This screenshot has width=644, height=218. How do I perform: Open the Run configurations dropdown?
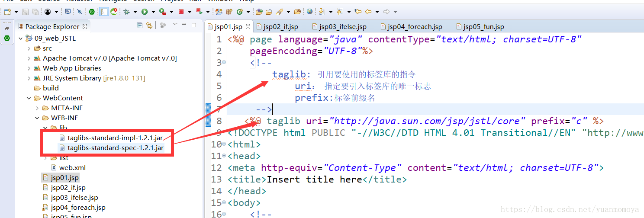coord(154,12)
